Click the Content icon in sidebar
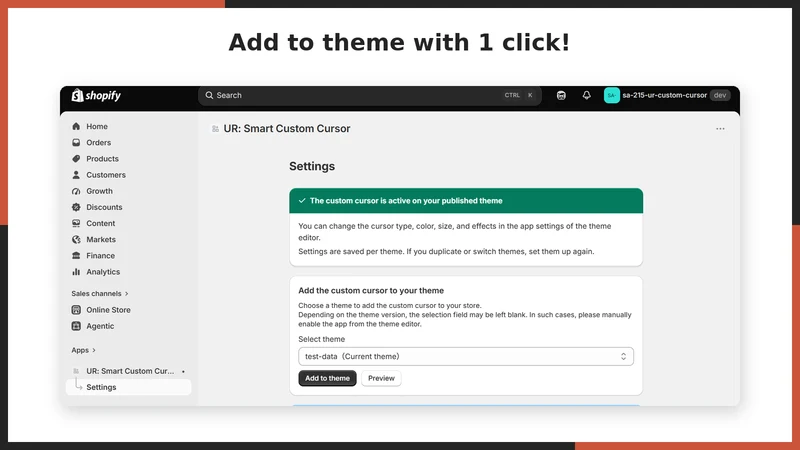Viewport: 800px width, 450px height. (x=76, y=223)
